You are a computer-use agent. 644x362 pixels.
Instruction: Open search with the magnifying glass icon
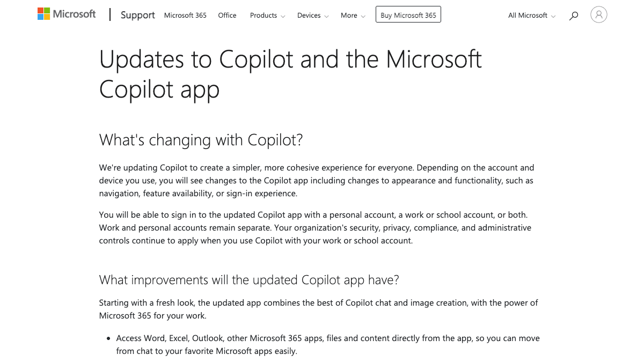coord(574,16)
